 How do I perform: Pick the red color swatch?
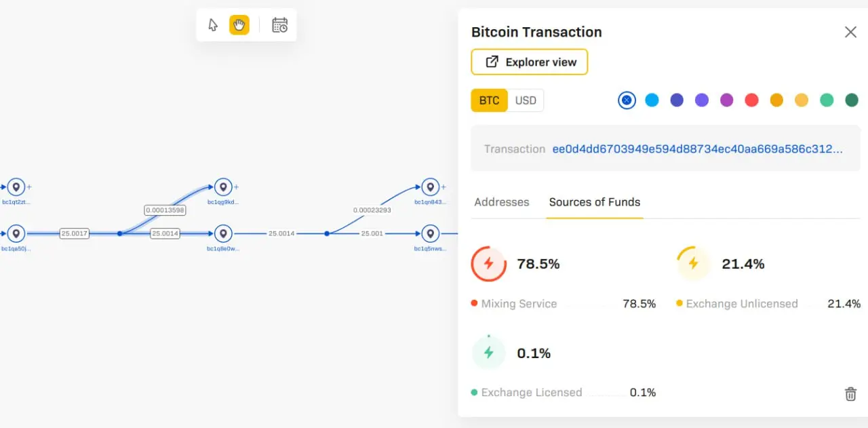coord(751,100)
